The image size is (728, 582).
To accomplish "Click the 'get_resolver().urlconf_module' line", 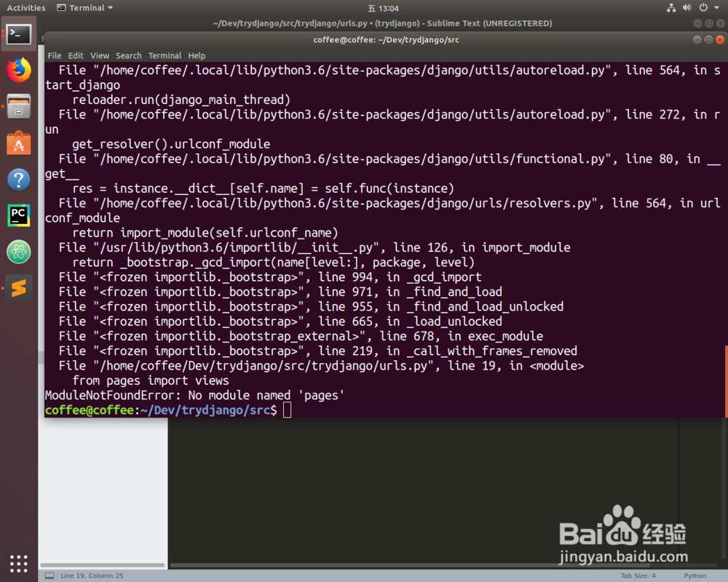I will pos(171,144).
